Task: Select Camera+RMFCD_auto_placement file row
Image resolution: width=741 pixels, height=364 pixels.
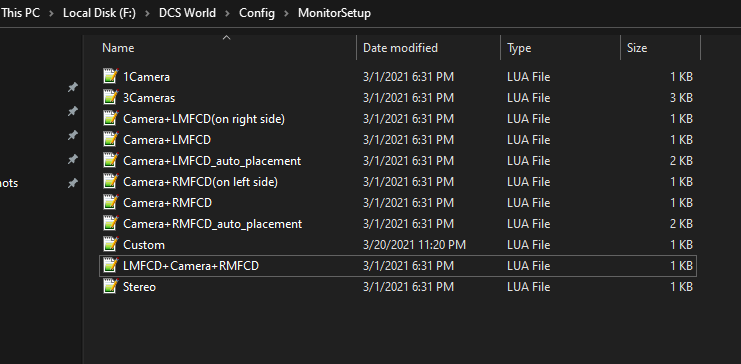Action: tap(398, 224)
